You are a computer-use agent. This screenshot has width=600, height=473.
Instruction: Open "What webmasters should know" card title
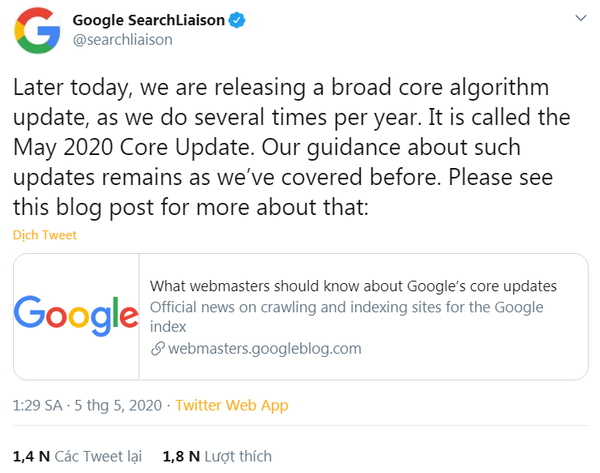click(353, 286)
